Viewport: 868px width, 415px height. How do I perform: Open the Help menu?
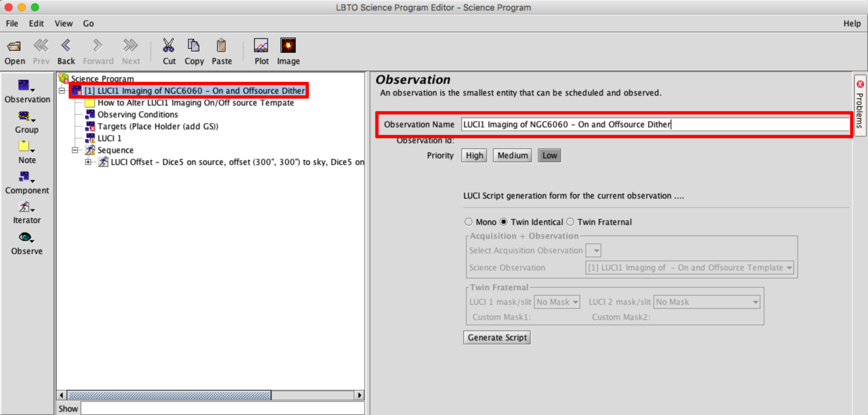pyautogui.click(x=852, y=24)
